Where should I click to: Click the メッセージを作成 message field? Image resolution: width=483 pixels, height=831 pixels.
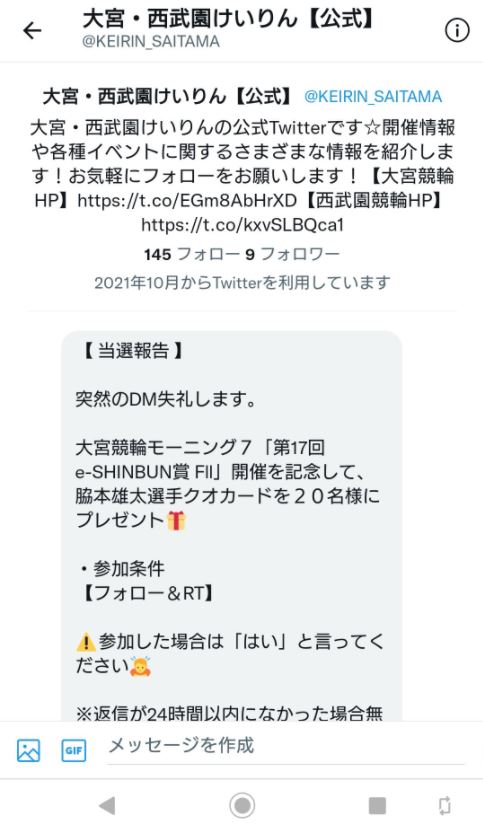click(285, 746)
